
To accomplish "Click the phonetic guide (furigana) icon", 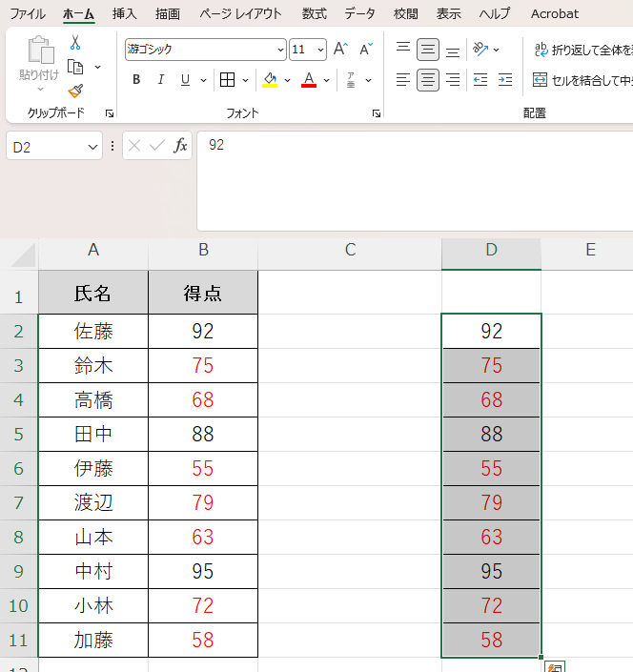I will (x=351, y=80).
